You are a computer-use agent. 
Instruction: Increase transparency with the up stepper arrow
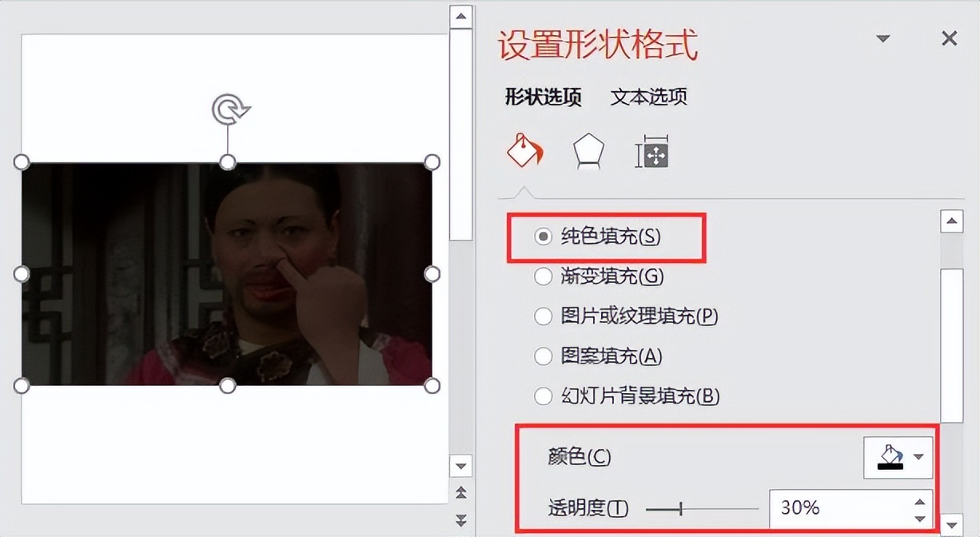(920, 500)
